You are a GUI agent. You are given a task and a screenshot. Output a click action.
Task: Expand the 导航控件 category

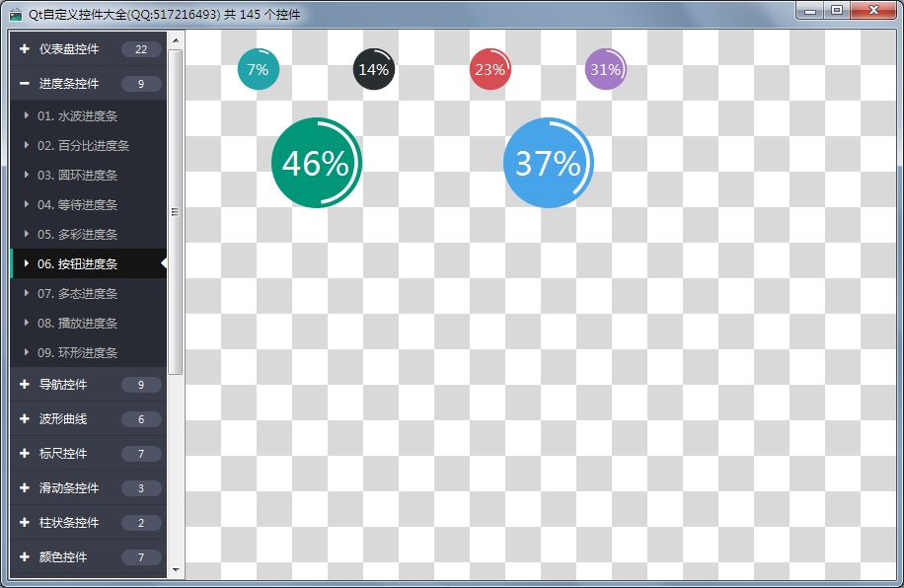88,385
